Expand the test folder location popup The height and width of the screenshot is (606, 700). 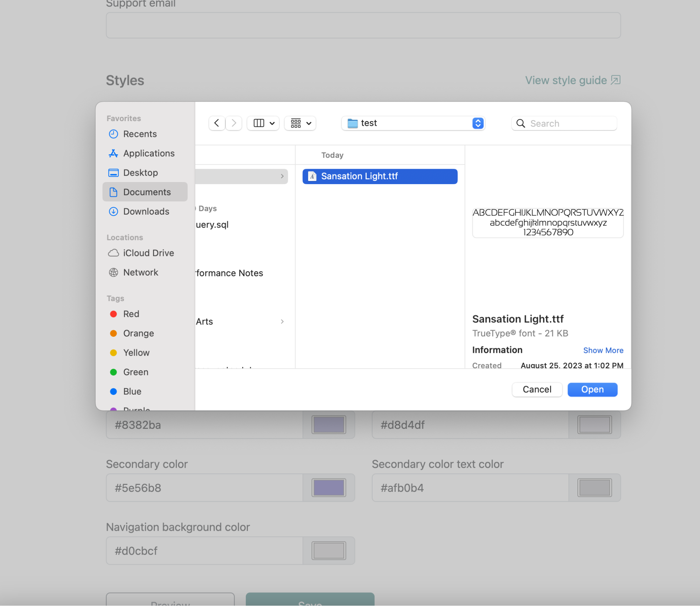478,123
